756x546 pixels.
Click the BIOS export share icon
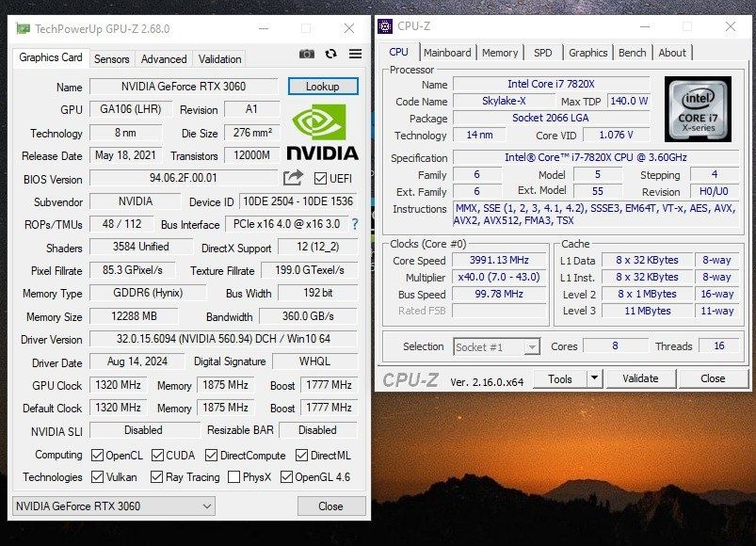click(x=293, y=178)
